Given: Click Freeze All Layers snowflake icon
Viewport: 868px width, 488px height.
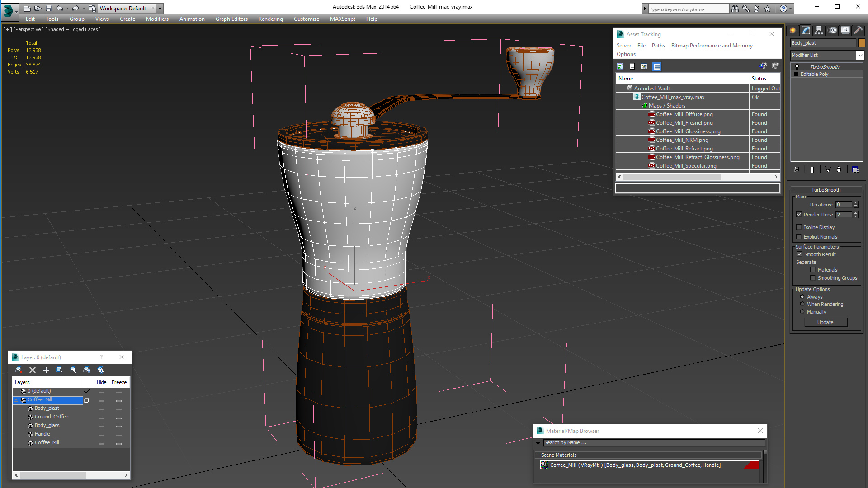Looking at the screenshot, I should point(100,370).
